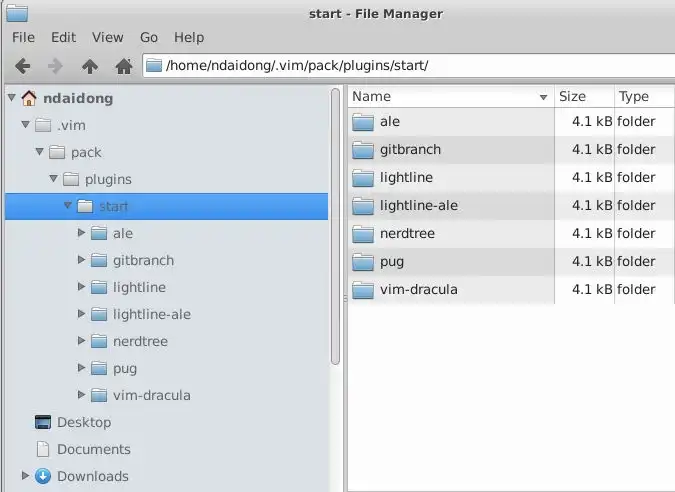675x492 pixels.
Task: Select Documents in the sidebar tree
Action: click(93, 449)
